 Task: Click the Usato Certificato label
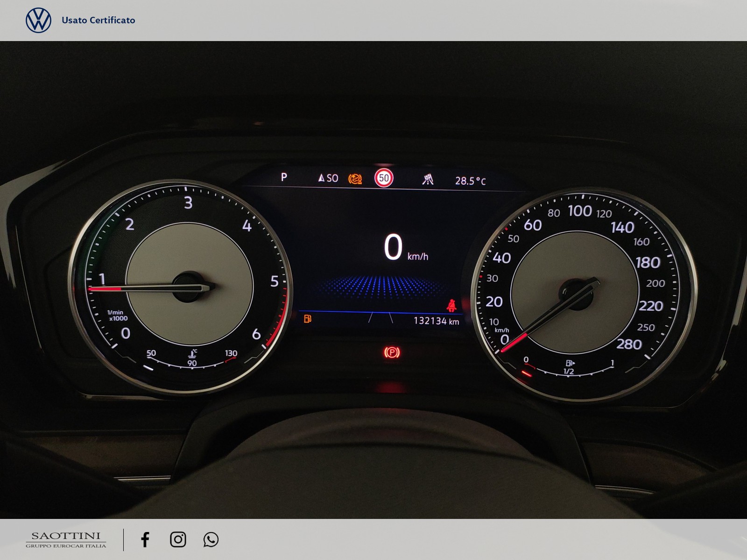pyautogui.click(x=99, y=20)
